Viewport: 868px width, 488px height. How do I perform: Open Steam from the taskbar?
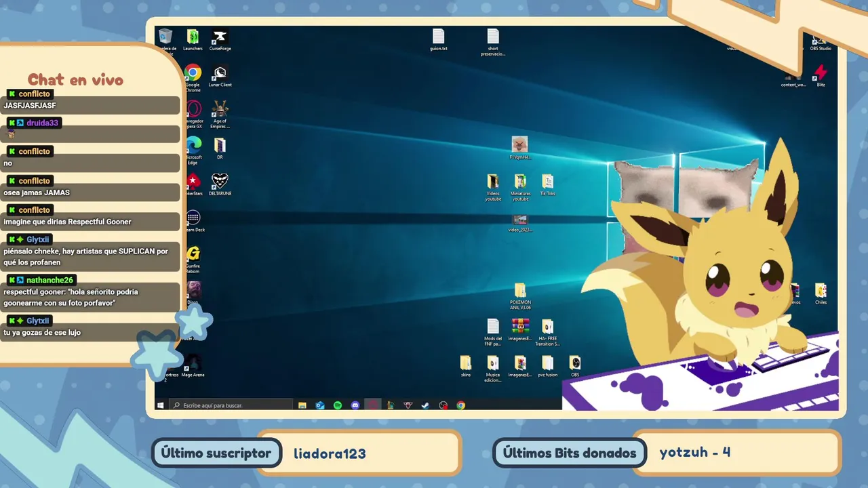point(425,405)
